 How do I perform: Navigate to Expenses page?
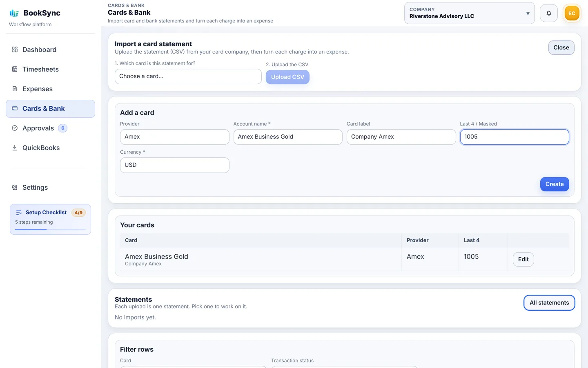[50, 89]
